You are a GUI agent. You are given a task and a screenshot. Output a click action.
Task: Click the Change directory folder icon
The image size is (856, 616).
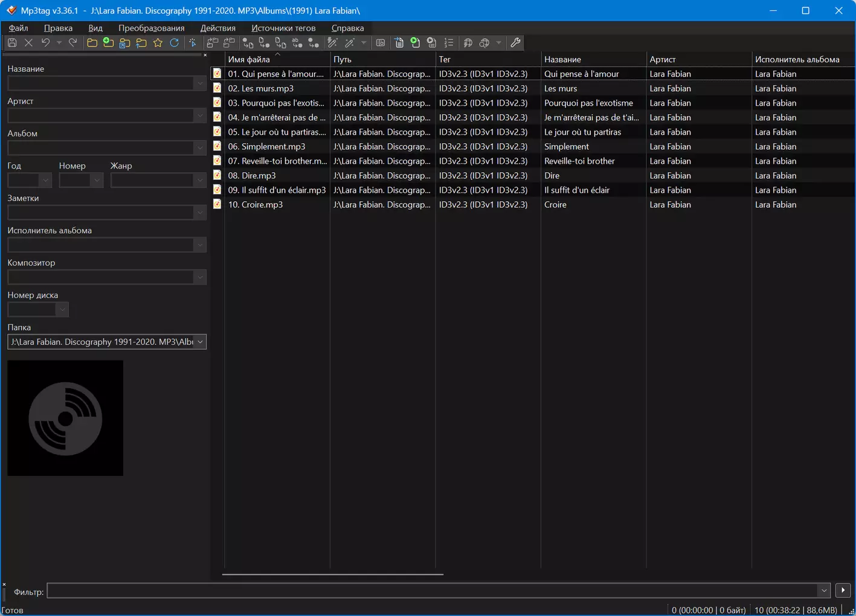tap(92, 43)
